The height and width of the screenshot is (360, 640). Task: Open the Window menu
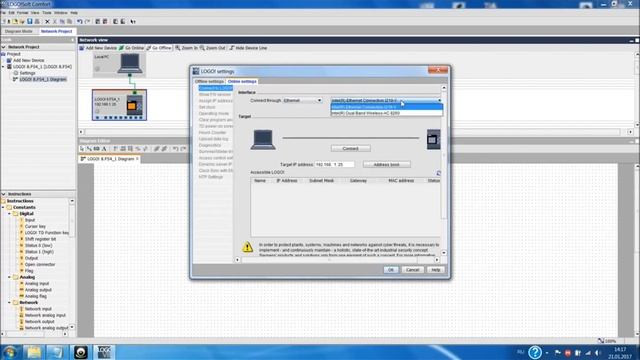(61, 13)
